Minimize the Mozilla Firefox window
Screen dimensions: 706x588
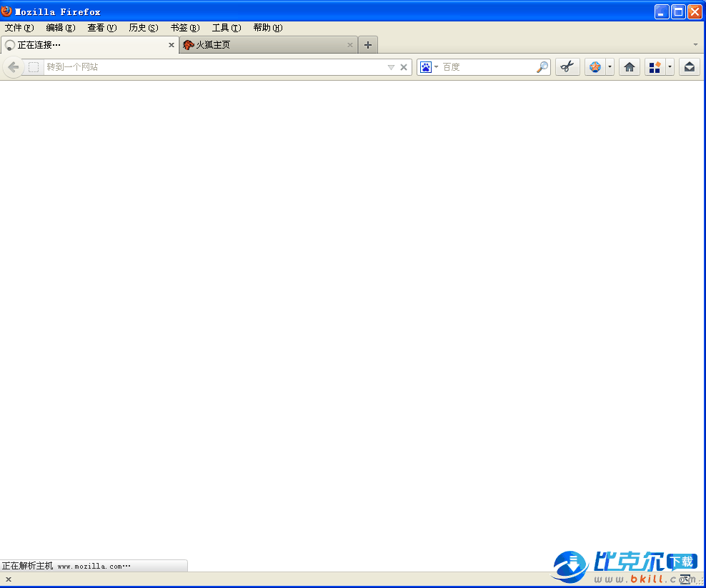tap(661, 11)
